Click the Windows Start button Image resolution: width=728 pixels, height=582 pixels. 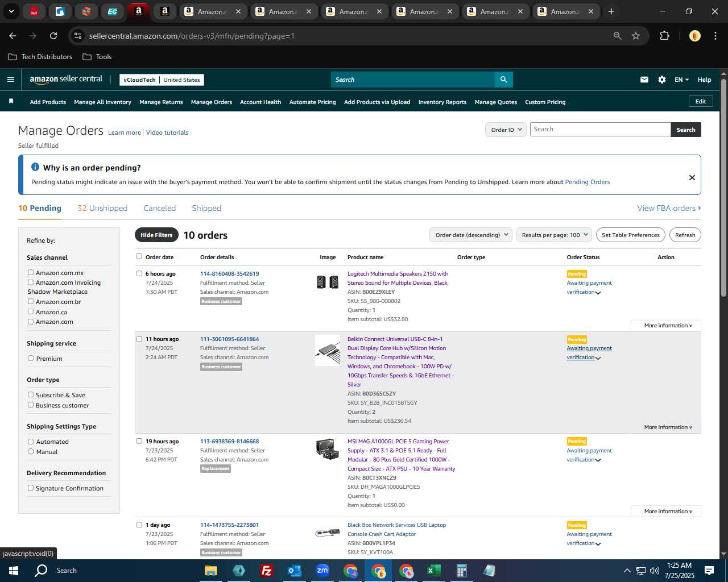click(14, 571)
